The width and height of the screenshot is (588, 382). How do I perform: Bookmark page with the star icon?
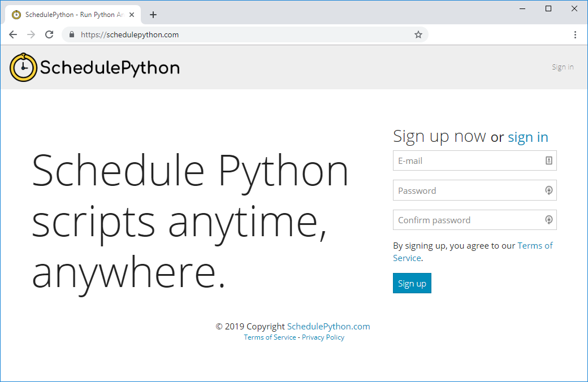click(x=418, y=34)
